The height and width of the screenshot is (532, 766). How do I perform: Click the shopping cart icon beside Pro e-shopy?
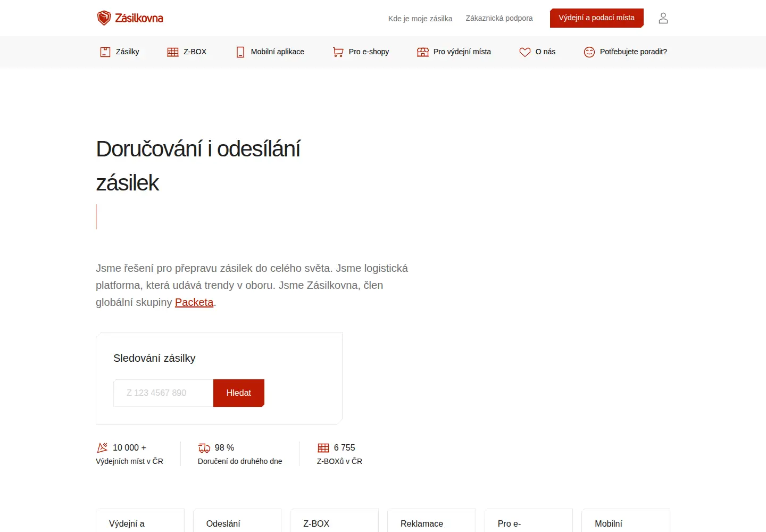click(338, 52)
